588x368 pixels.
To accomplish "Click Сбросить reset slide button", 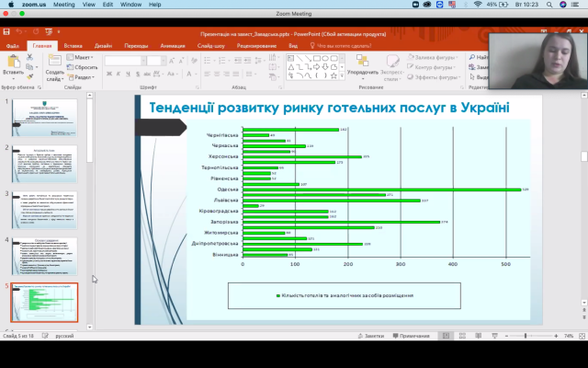I will coord(82,67).
